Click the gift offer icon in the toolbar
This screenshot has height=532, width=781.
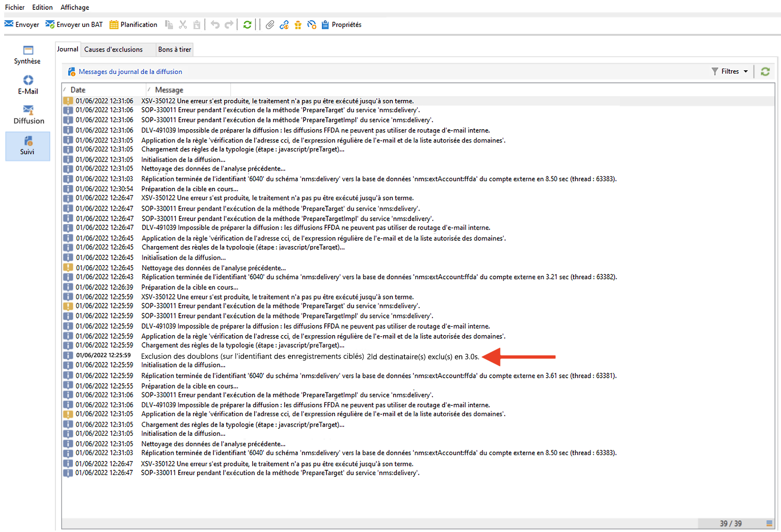tap(298, 25)
